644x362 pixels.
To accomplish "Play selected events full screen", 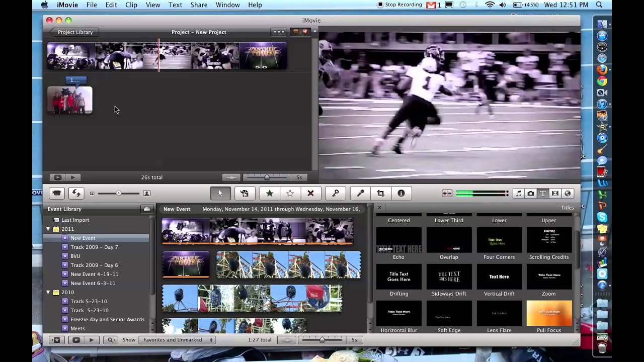I will pos(76,340).
